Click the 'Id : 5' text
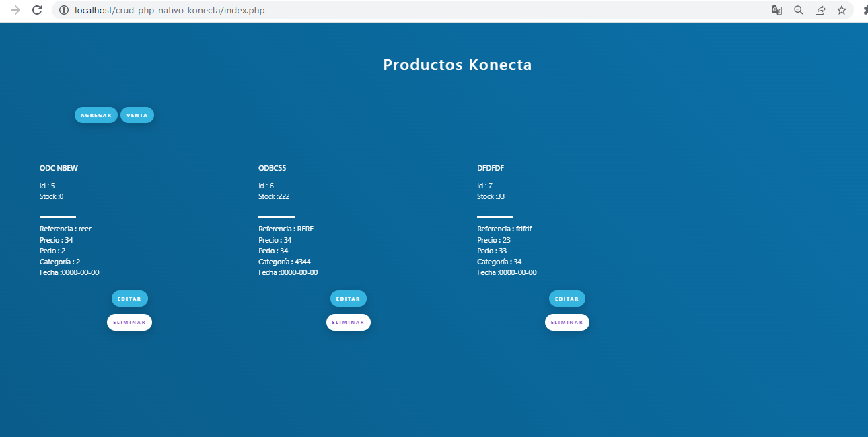 point(47,186)
